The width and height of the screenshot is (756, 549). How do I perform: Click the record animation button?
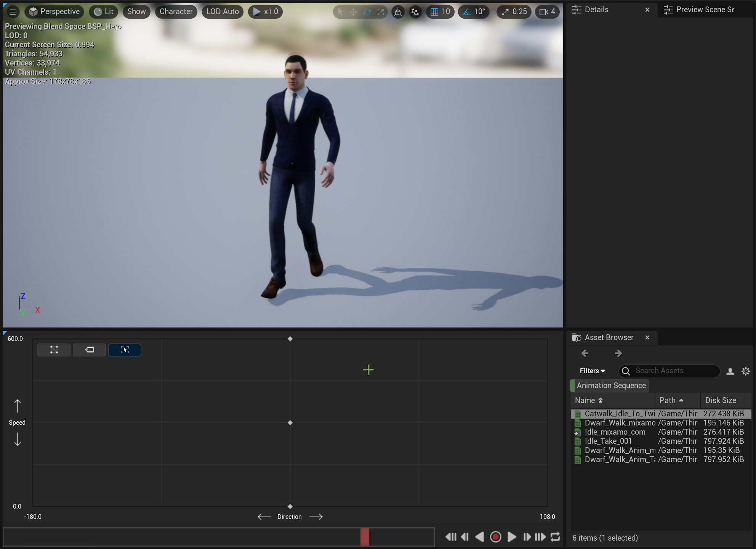(x=495, y=537)
